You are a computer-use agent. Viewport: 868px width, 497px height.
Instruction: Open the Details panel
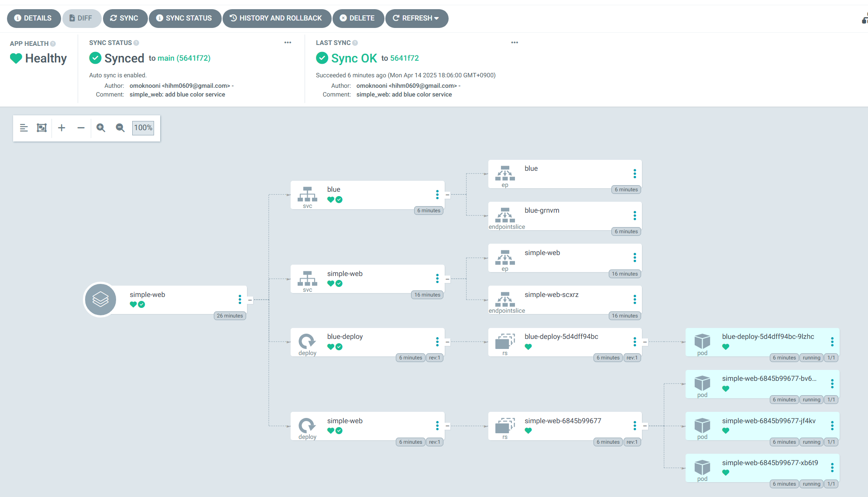33,18
